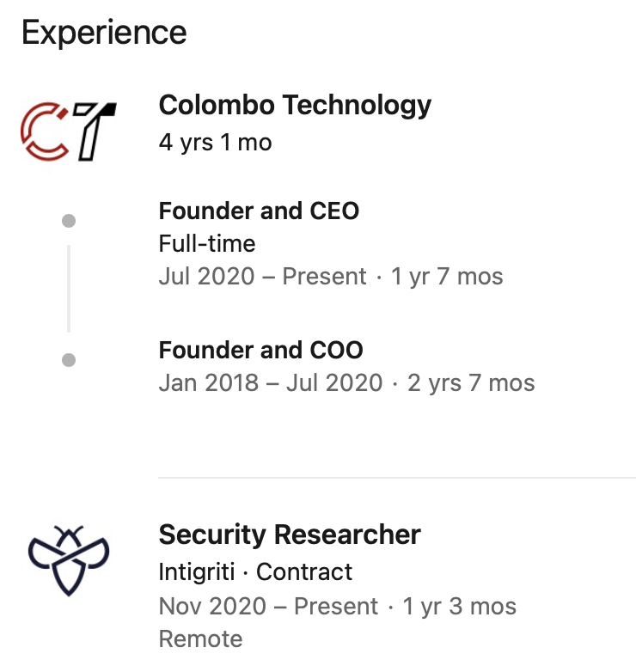This screenshot has height=672, width=636.
Task: Click the "4 yrs 1 mo" total duration
Action: click(x=215, y=142)
